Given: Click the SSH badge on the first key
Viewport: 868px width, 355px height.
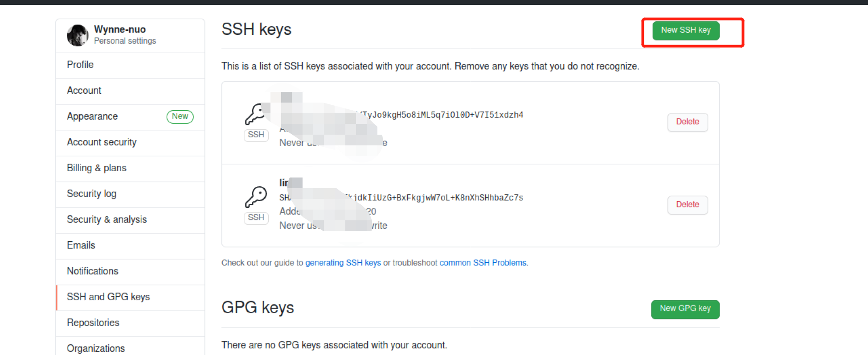Looking at the screenshot, I should click(256, 135).
